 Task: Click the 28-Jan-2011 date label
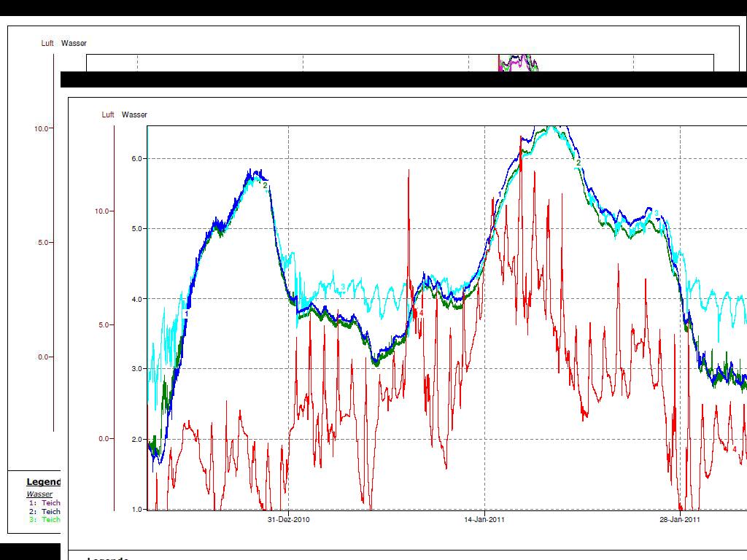(680, 520)
